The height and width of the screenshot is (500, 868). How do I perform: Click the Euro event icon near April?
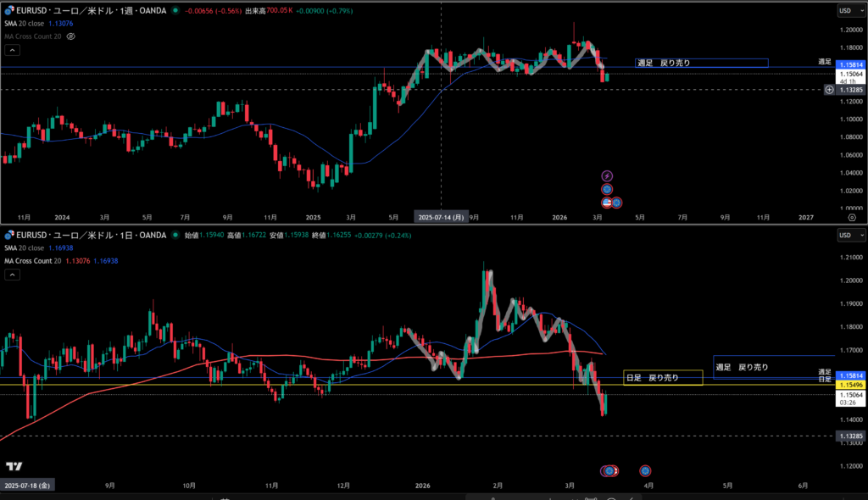[x=645, y=470]
